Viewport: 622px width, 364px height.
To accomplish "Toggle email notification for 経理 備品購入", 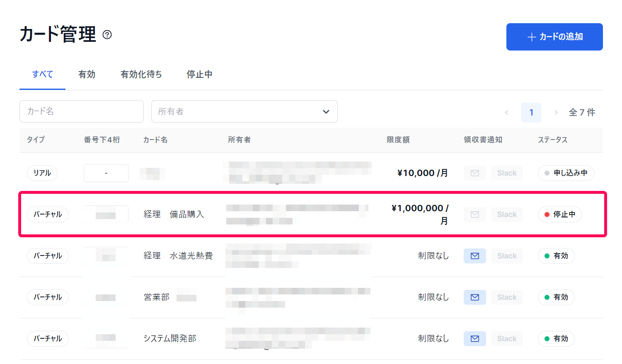I will click(x=475, y=215).
